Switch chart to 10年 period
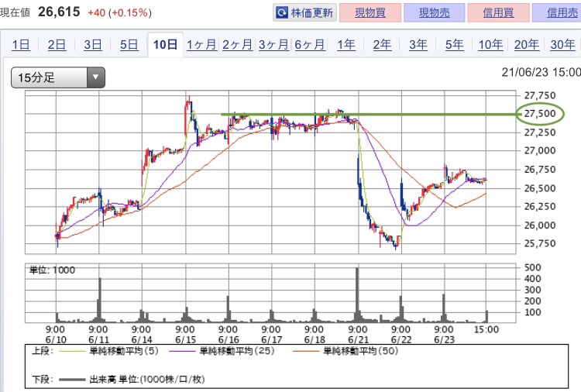The height and width of the screenshot is (392, 581). pyautogui.click(x=490, y=45)
